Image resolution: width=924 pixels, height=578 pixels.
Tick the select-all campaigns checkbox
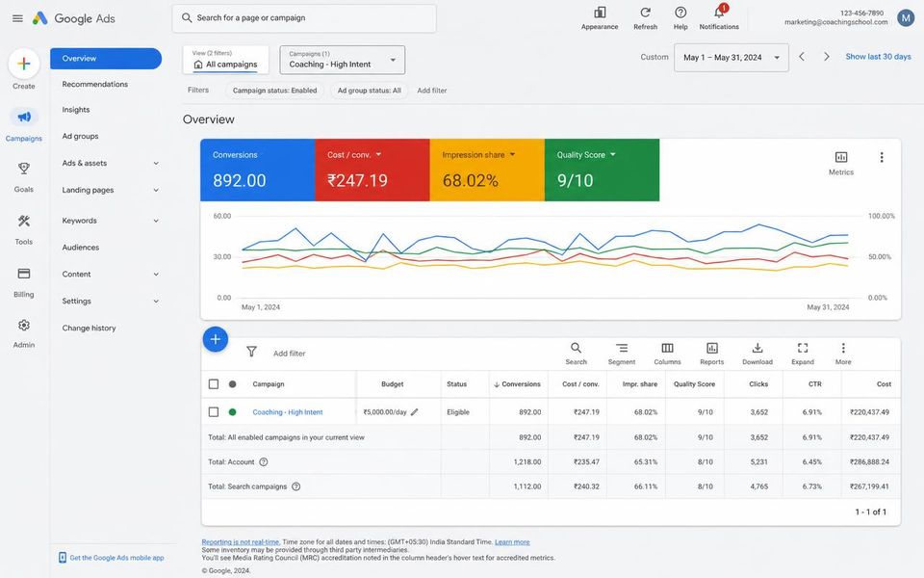point(214,384)
